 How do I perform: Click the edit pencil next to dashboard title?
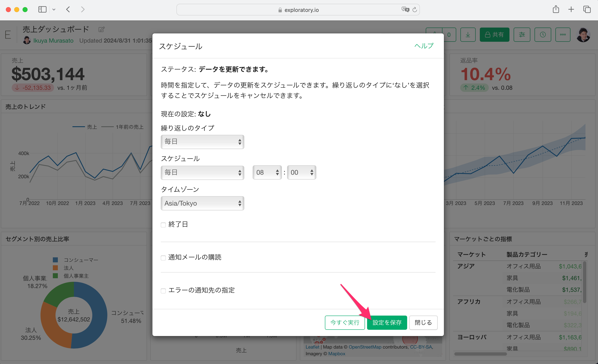101,29
